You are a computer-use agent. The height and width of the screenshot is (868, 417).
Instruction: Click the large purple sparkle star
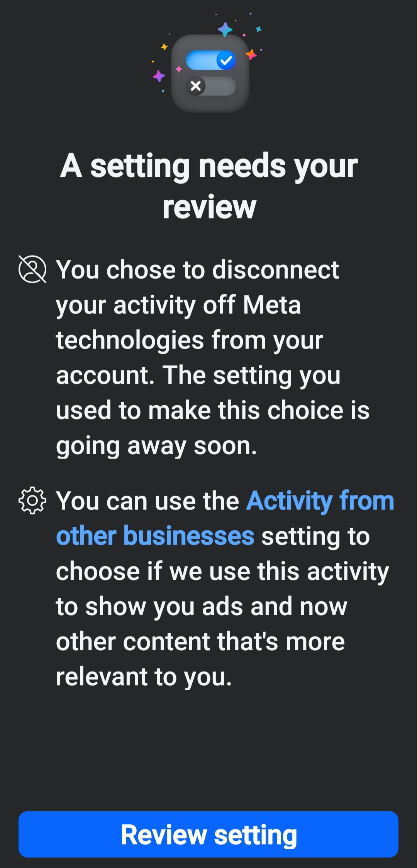pyautogui.click(x=159, y=76)
